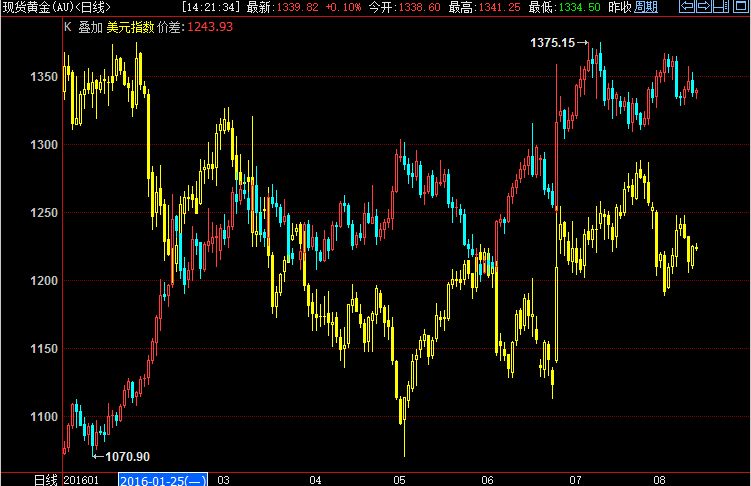Screen dimensions: 751x486
Task: Click the full-window chart icon
Action: click(x=740, y=6)
